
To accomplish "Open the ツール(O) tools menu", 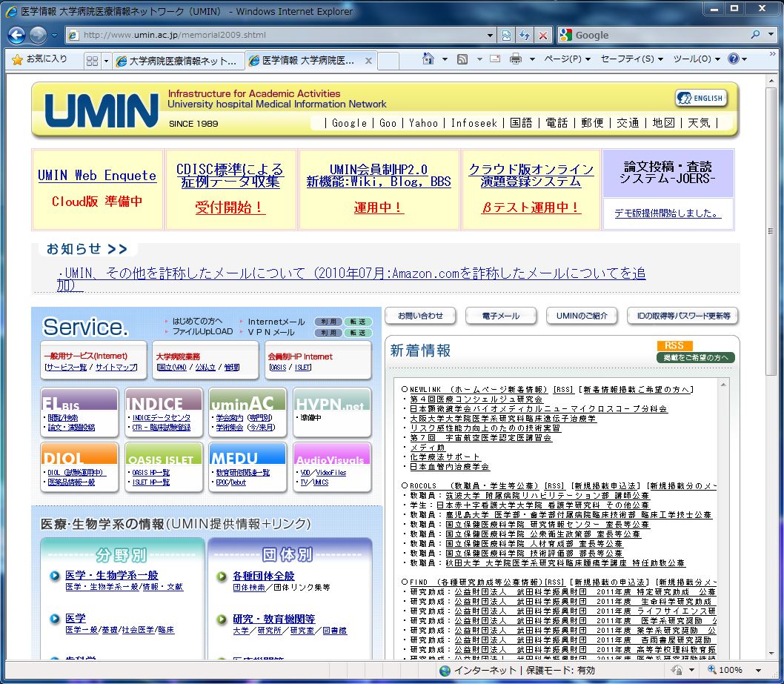I will (697, 59).
